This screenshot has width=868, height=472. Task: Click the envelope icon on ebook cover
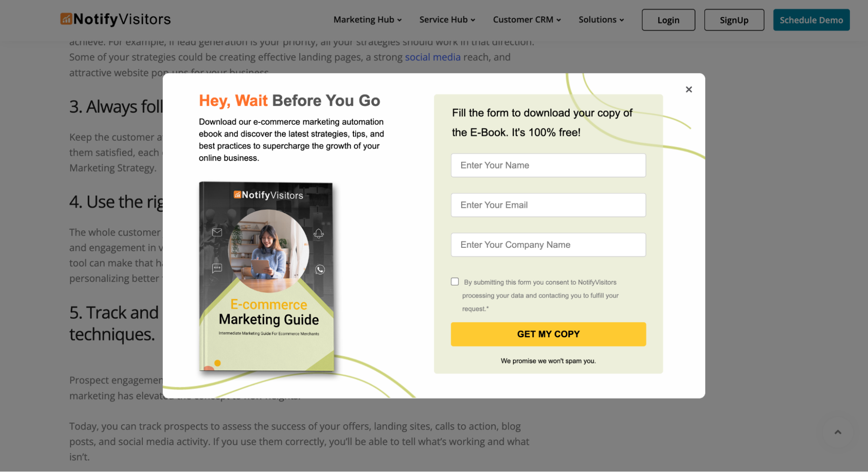(x=217, y=233)
